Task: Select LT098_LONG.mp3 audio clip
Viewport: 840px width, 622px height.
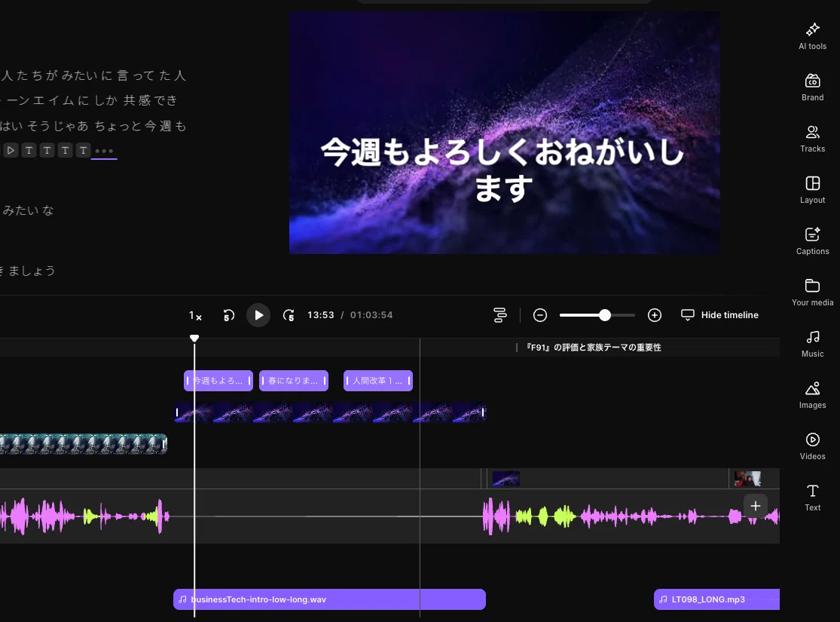Action: (x=716, y=599)
